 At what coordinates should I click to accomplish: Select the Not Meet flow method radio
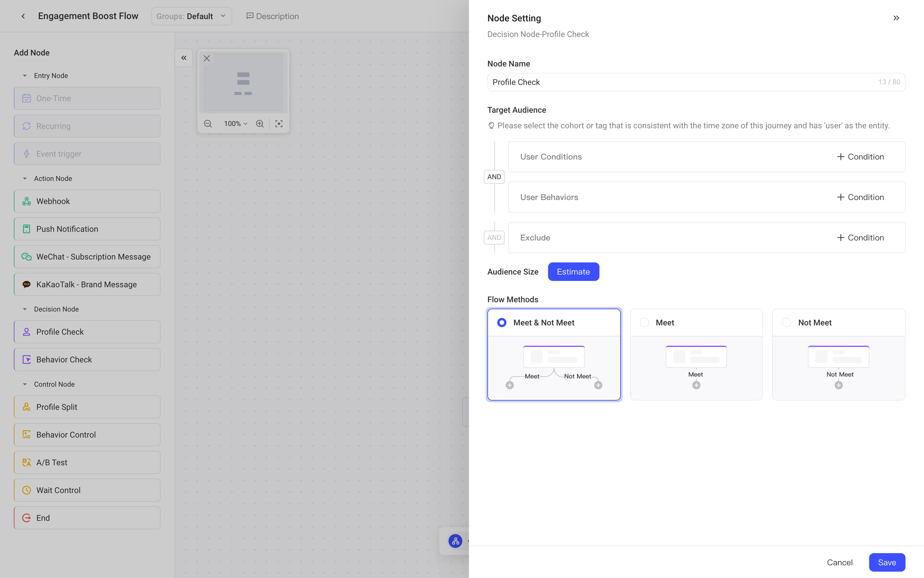(x=787, y=323)
